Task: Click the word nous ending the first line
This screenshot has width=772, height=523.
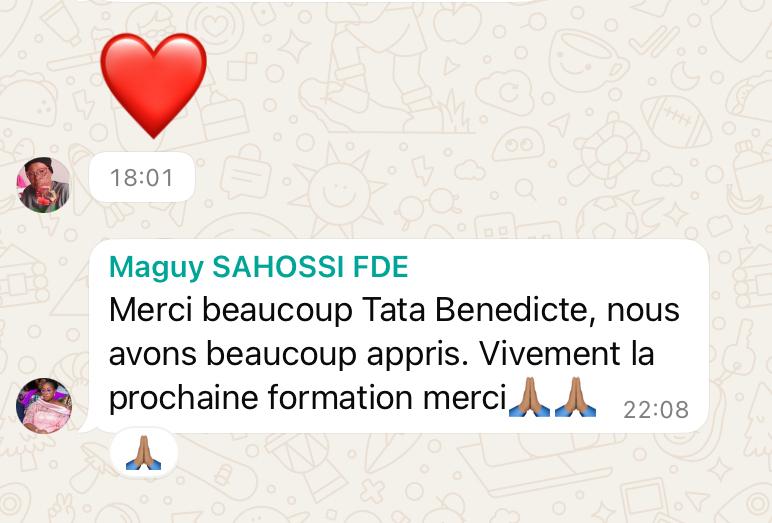Action: coord(643,311)
